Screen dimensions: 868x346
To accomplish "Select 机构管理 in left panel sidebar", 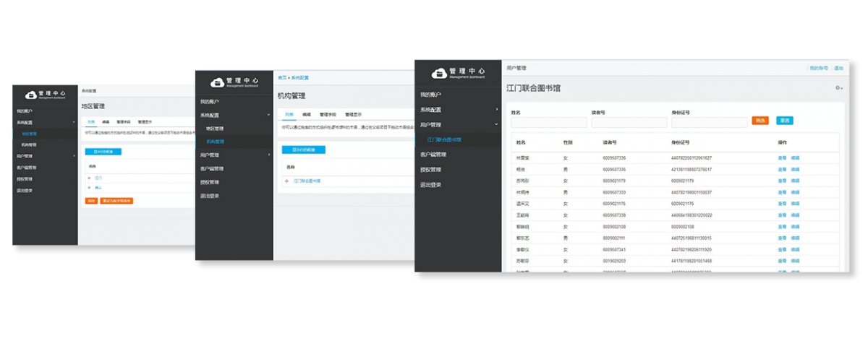I will pos(29,145).
